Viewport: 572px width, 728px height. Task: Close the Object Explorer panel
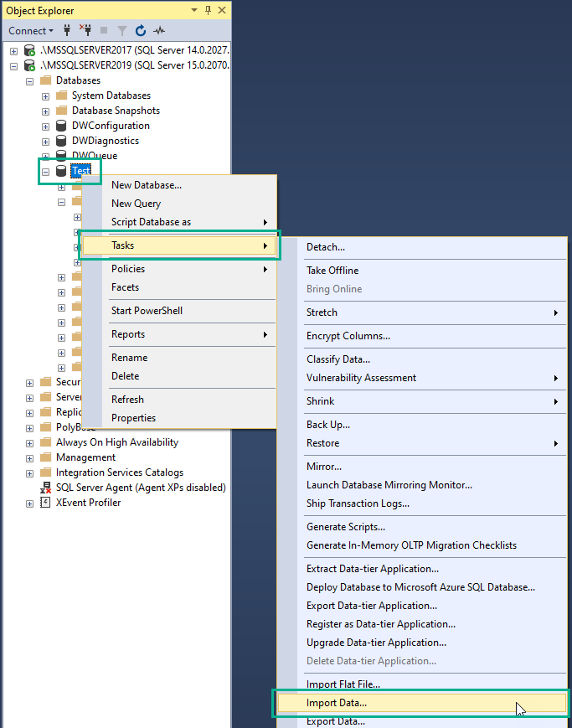[x=222, y=10]
